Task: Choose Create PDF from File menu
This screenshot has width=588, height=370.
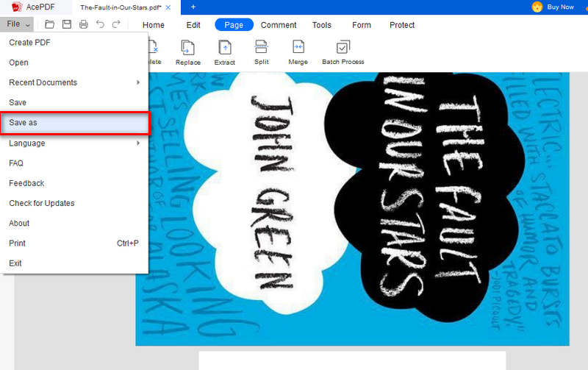Action: pos(74,43)
